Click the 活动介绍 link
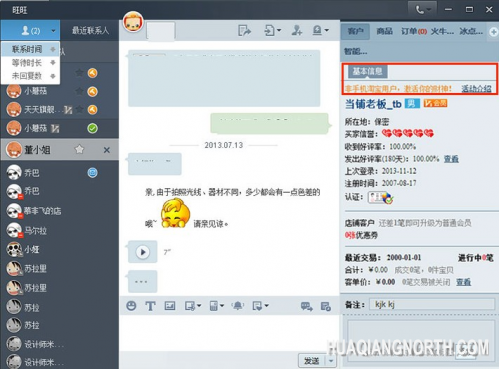Viewport: 499px width, 369px height. click(476, 89)
